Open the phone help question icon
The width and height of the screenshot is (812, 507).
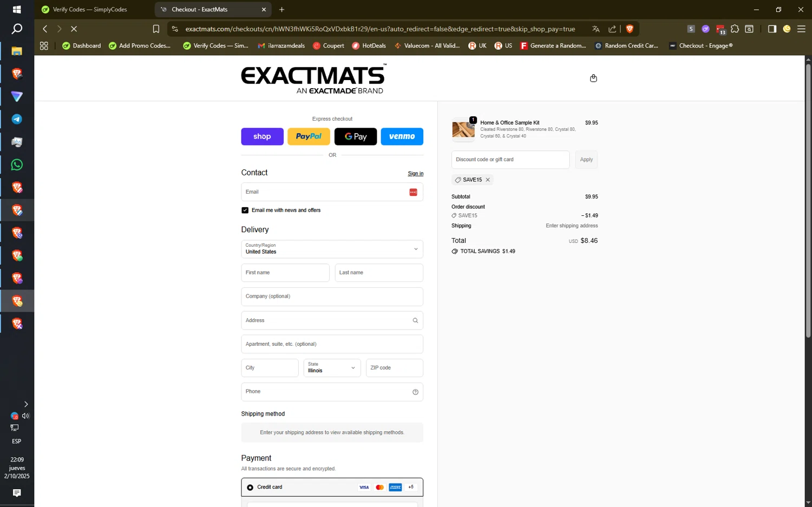[415, 392]
